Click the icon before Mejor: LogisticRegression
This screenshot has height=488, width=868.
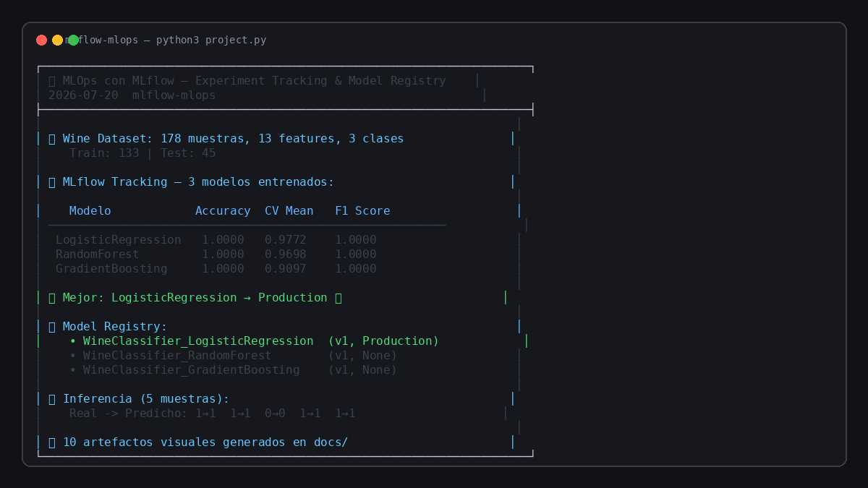(52, 298)
